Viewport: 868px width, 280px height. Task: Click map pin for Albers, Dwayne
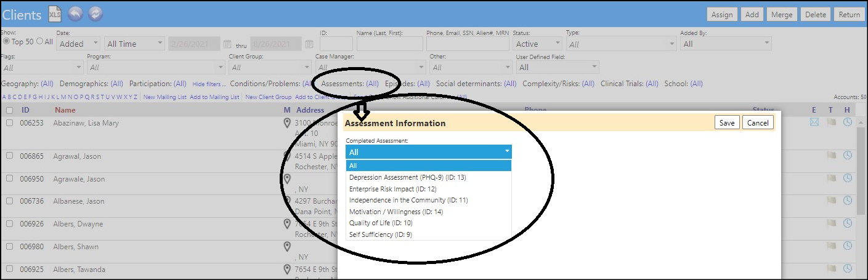click(286, 224)
